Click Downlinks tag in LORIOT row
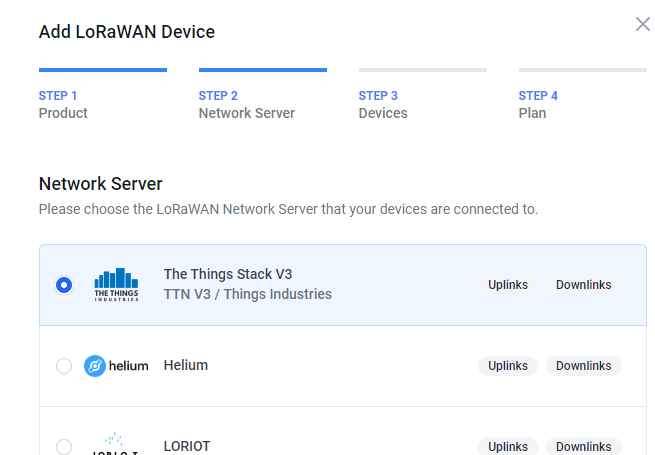 point(584,446)
